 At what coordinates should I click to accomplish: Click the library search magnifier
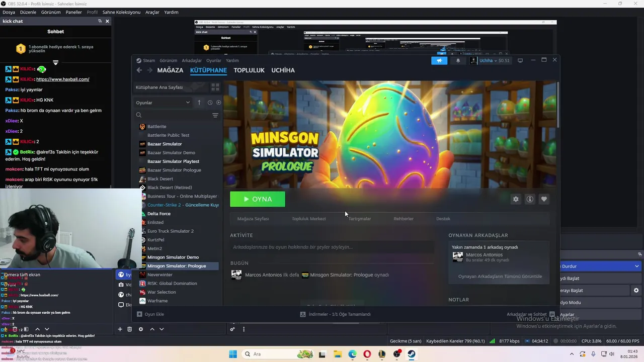139,115
